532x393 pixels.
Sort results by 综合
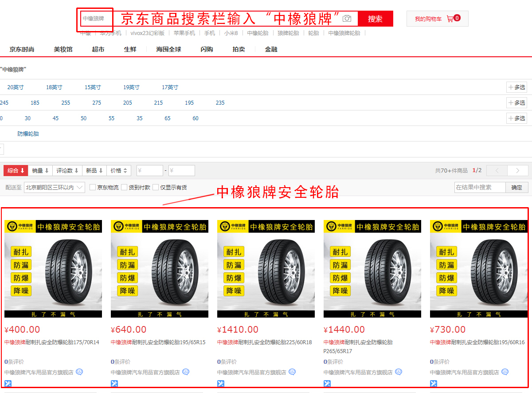click(16, 170)
